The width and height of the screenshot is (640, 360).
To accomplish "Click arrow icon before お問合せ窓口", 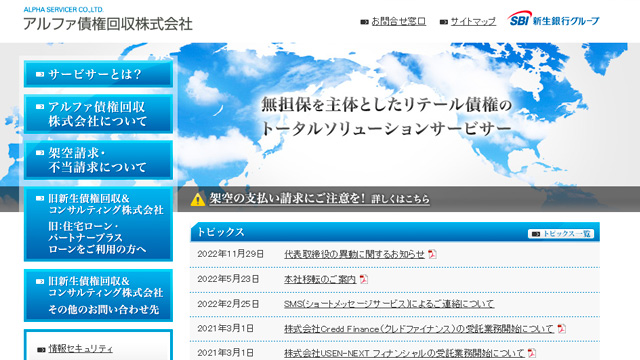I will (x=364, y=22).
